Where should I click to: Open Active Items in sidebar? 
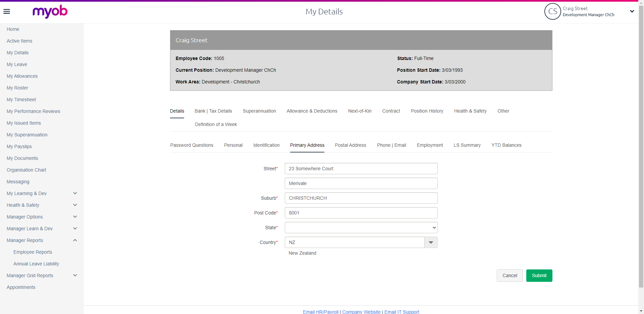pyautogui.click(x=19, y=41)
